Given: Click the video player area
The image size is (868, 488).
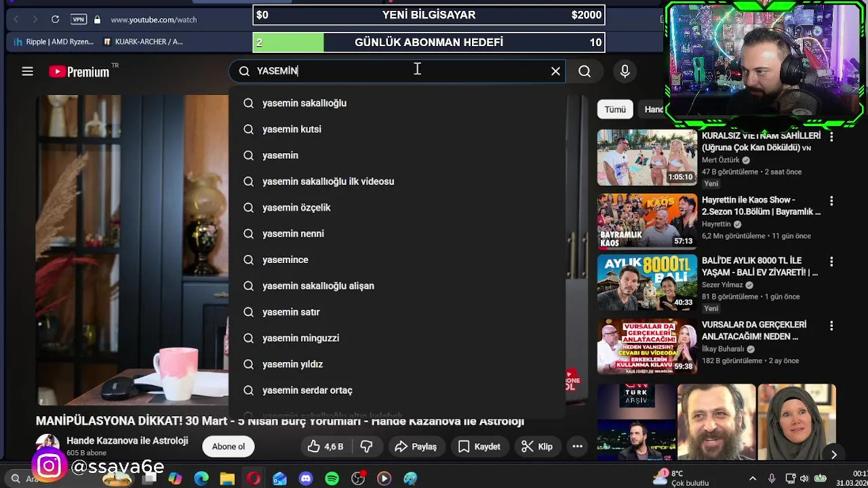Looking at the screenshot, I should tap(132, 251).
